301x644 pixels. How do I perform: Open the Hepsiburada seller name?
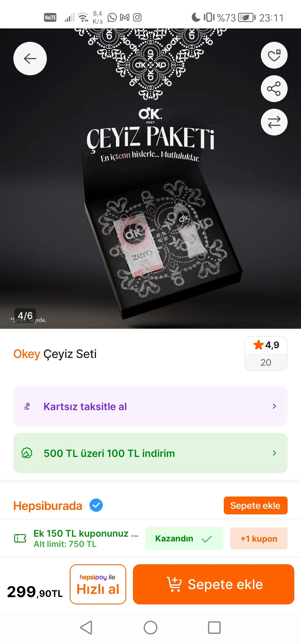[48, 505]
